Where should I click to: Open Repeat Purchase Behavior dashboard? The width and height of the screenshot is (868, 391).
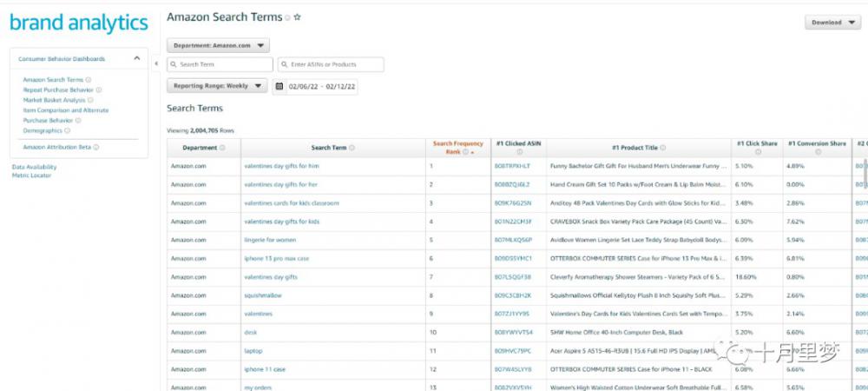click(58, 89)
